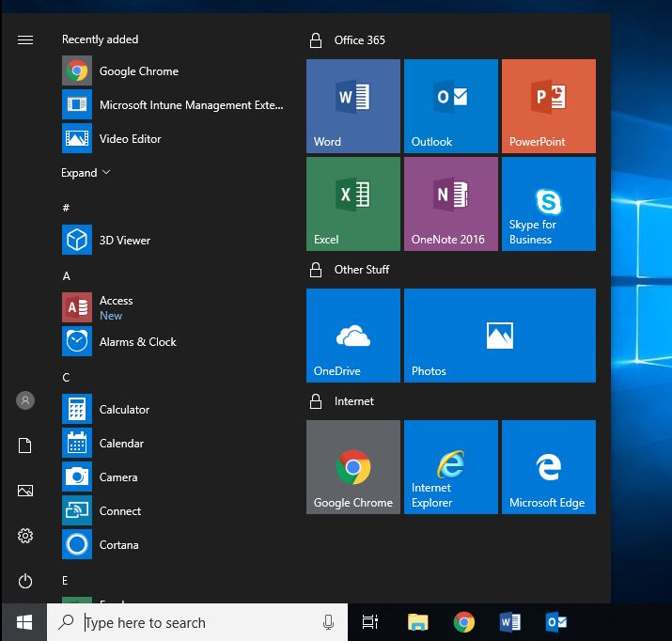The width and height of the screenshot is (672, 641).
Task: Launch Chrome from the taskbar
Action: (464, 622)
